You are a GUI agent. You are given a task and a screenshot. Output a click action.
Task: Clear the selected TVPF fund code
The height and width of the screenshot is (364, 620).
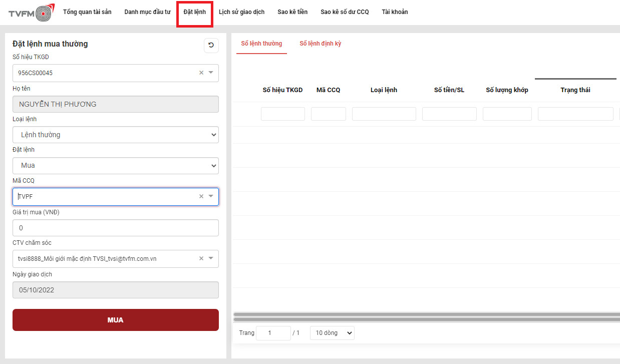(201, 196)
